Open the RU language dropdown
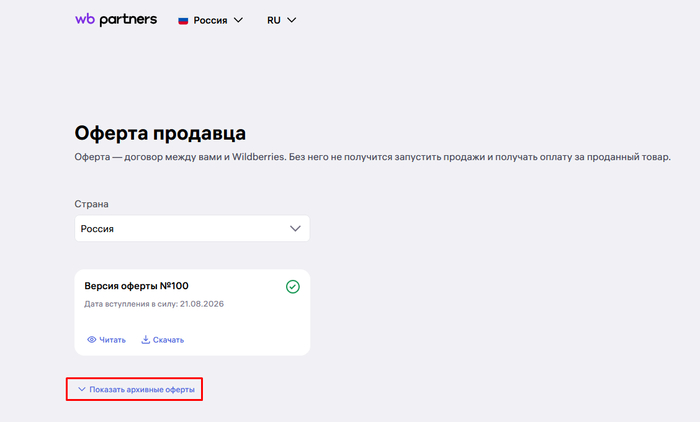The height and width of the screenshot is (422, 700). [x=281, y=21]
